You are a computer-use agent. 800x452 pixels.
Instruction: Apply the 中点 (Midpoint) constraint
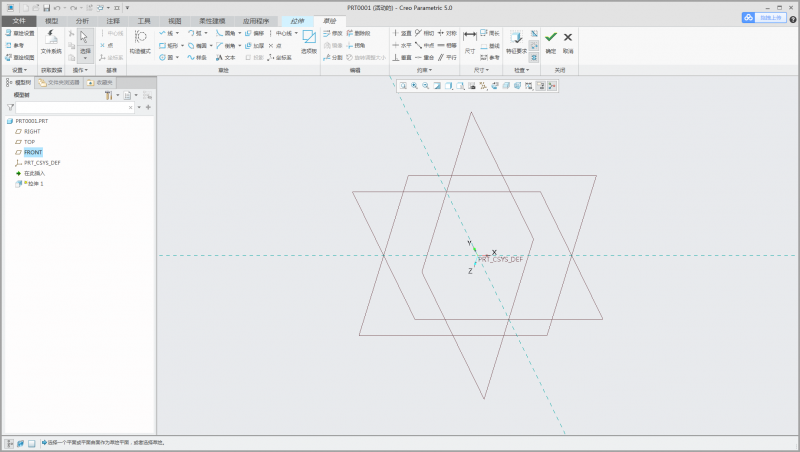424,45
